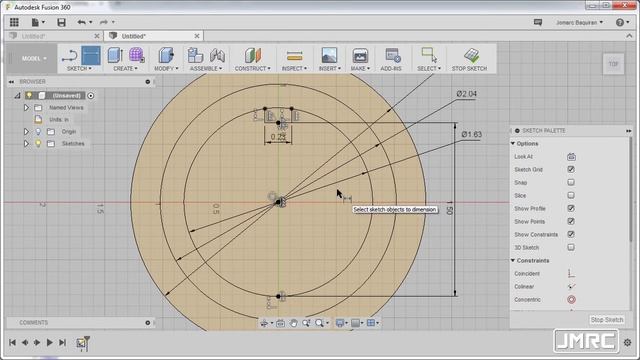Click the Look At icon
The image size is (640, 360).
click(571, 156)
